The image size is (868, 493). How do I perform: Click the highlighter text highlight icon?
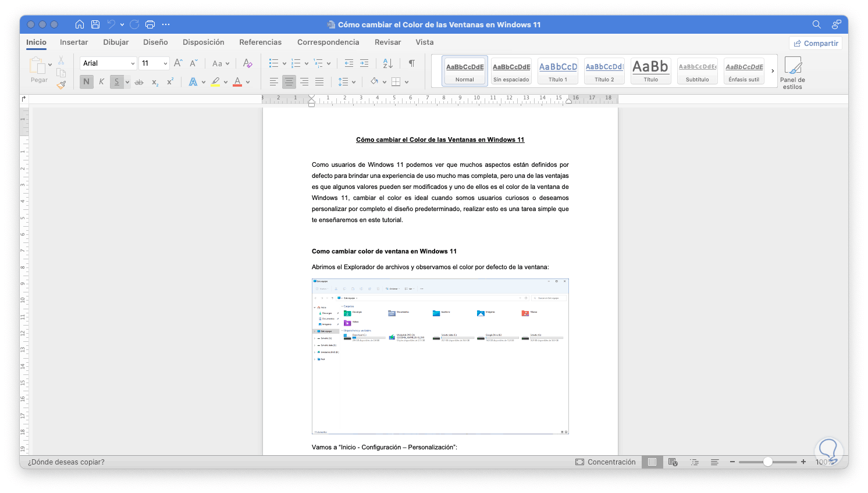point(216,82)
